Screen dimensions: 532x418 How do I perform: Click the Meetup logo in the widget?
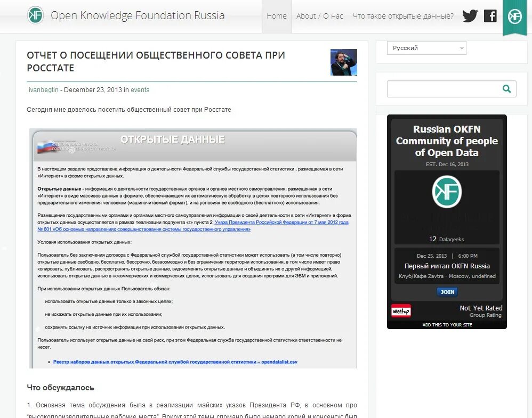click(401, 311)
